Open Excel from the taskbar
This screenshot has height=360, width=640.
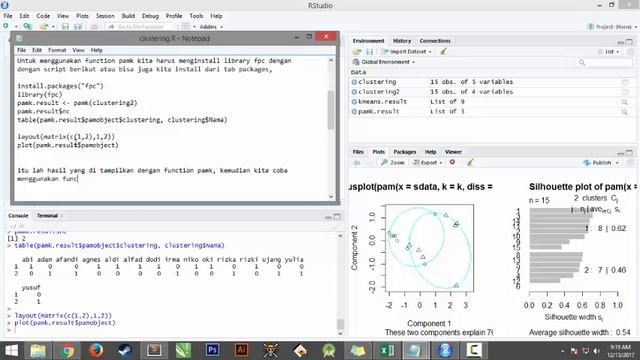click(387, 350)
